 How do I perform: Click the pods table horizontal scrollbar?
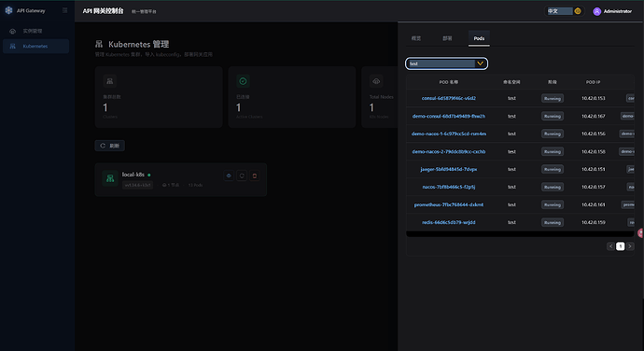point(520,234)
